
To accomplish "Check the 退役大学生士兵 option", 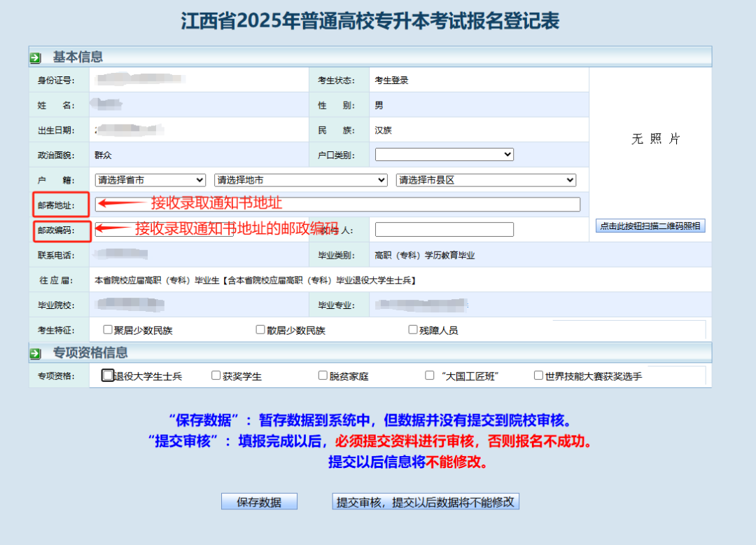I will 108,375.
